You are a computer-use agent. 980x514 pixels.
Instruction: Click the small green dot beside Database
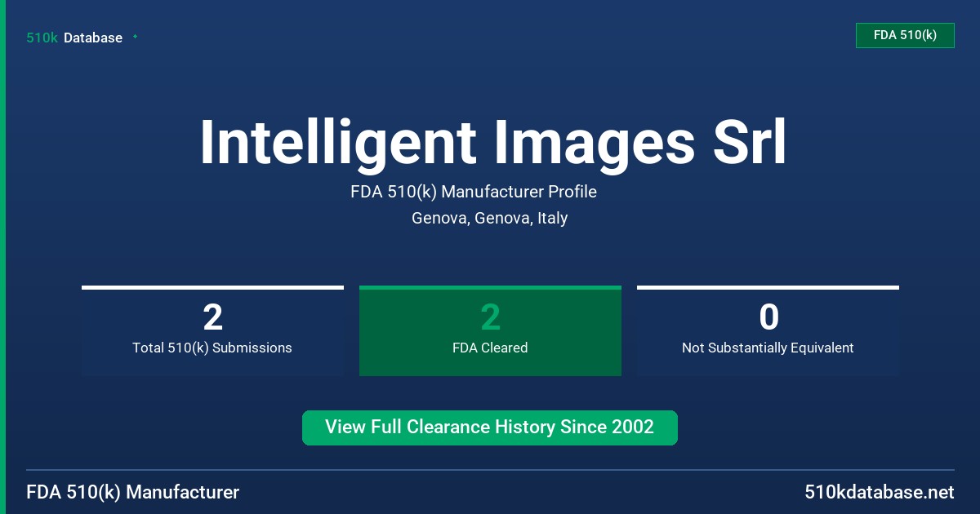(135, 37)
